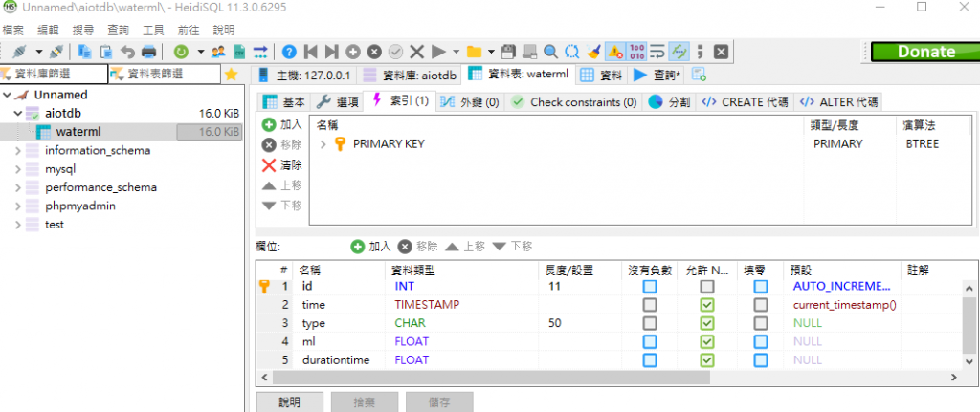The width and height of the screenshot is (980, 412).
Task: Click the Undo arrow icon
Action: click(x=127, y=52)
